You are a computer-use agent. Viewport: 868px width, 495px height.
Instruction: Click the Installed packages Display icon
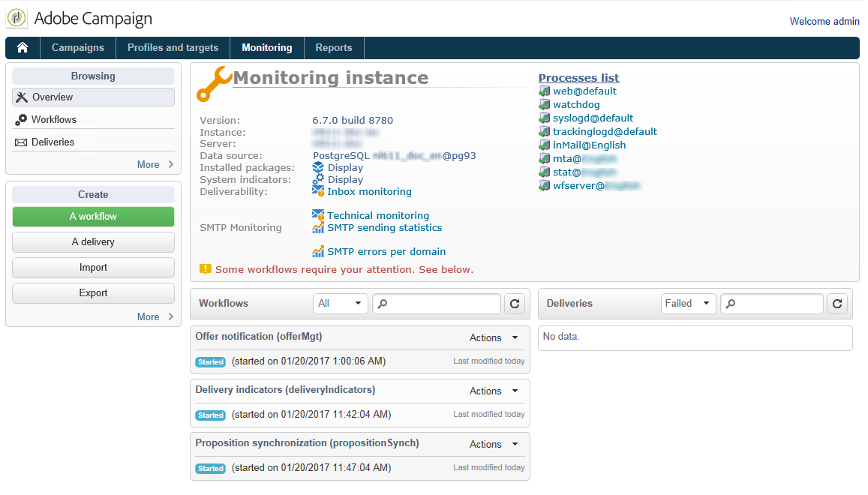click(x=318, y=167)
